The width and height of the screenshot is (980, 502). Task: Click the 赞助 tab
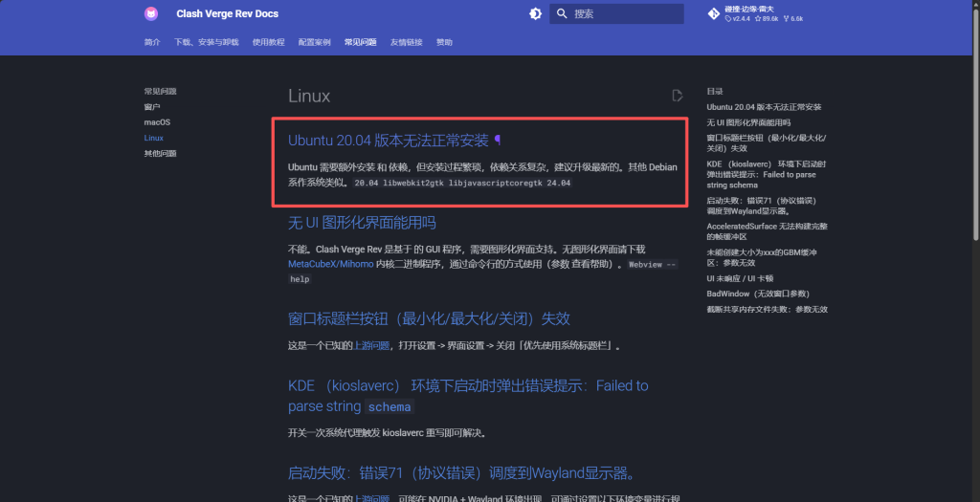[444, 43]
